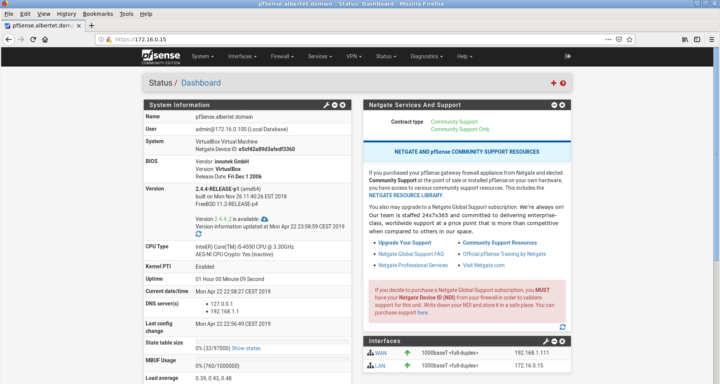Expand the Interfaces dropdown menu in navbar
Image resolution: width=720 pixels, height=384 pixels.
242,56
